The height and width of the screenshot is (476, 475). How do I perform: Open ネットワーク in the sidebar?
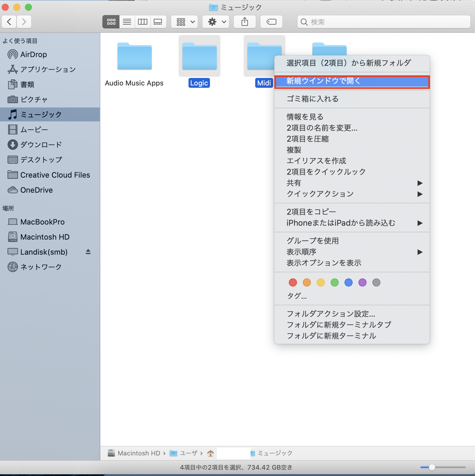[50, 267]
